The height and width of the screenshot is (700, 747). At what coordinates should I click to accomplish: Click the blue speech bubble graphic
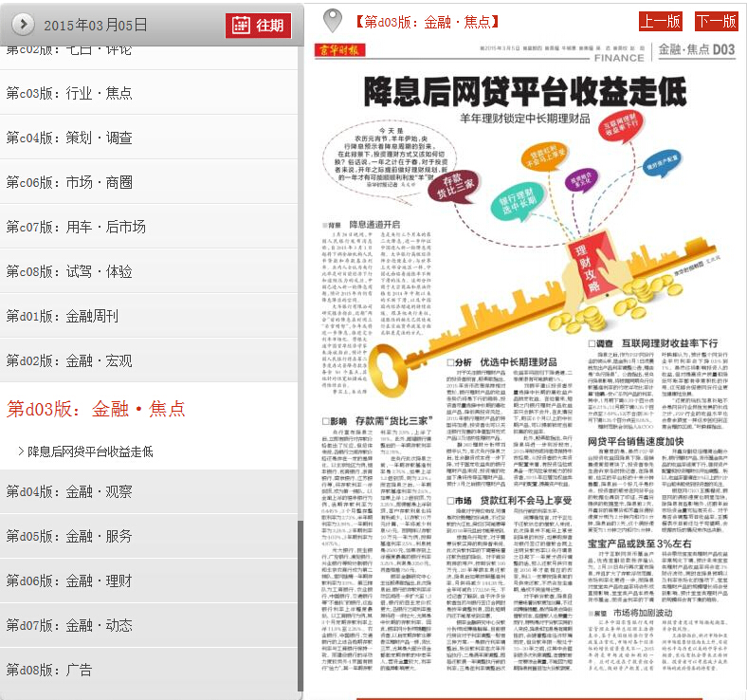pyautogui.click(x=663, y=163)
